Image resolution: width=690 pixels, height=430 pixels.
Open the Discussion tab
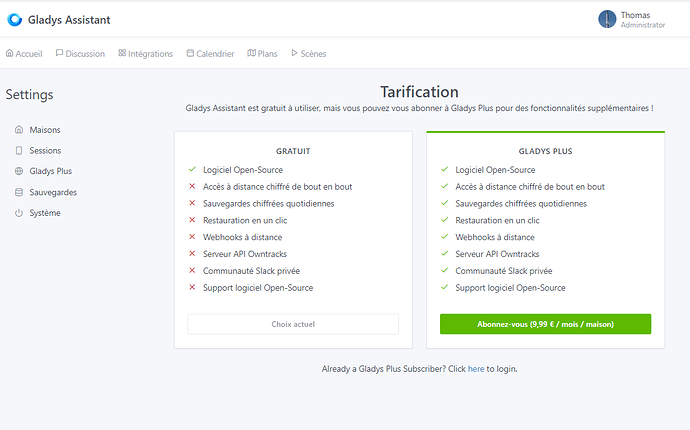tap(80, 54)
